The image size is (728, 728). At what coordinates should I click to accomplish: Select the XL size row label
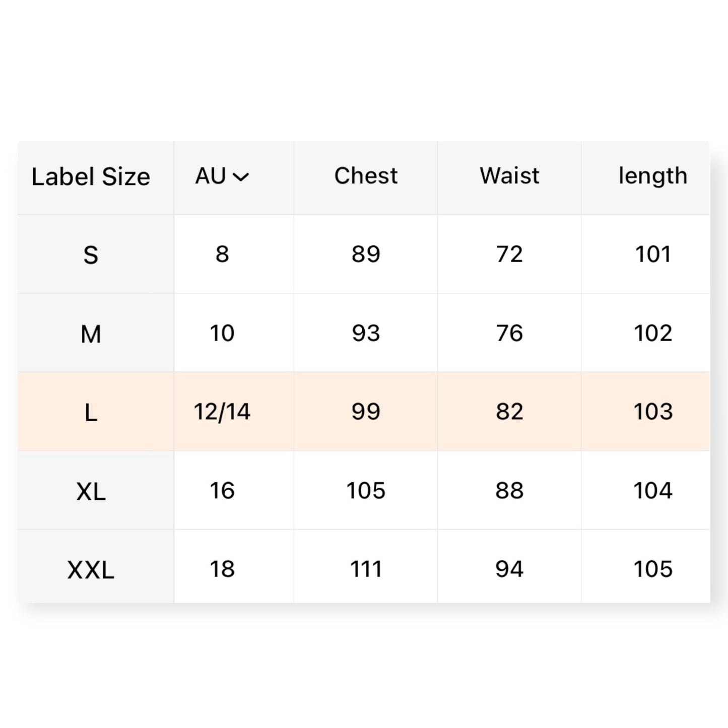click(91, 491)
